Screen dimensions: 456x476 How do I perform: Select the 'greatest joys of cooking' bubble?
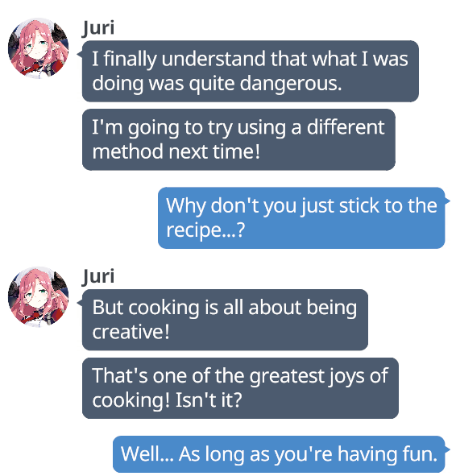[x=240, y=388]
